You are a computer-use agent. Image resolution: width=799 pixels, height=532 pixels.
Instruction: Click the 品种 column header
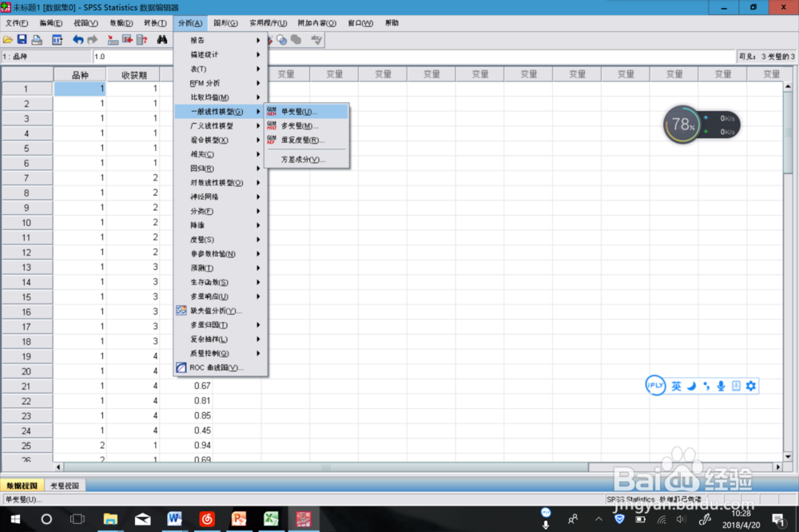(80, 75)
